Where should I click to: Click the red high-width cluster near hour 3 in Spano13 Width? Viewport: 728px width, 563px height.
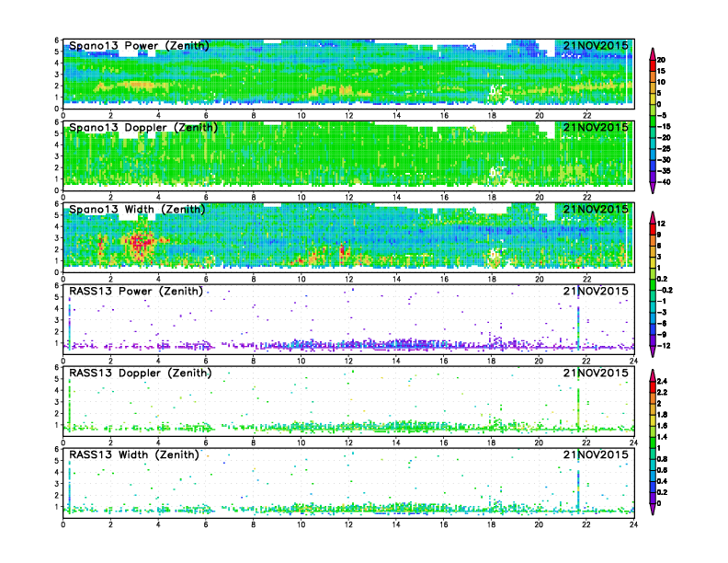point(140,243)
